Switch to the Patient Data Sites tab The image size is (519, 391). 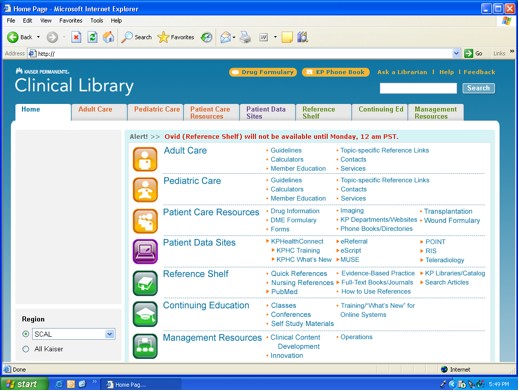(x=268, y=112)
